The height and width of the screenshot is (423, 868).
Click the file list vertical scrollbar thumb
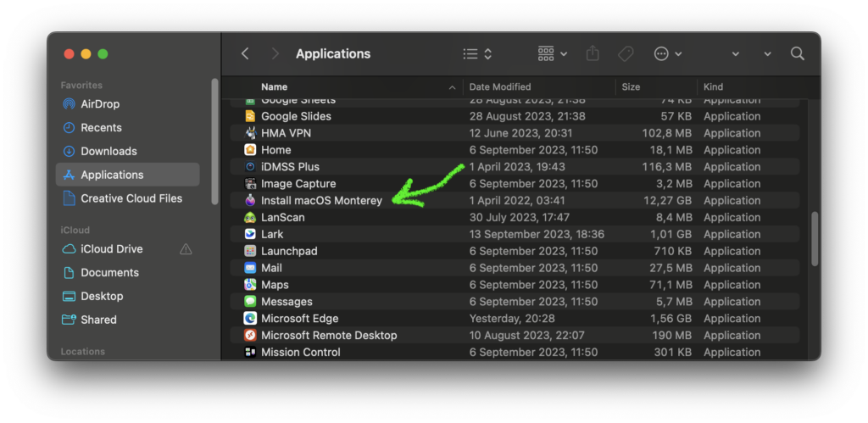[x=815, y=239]
